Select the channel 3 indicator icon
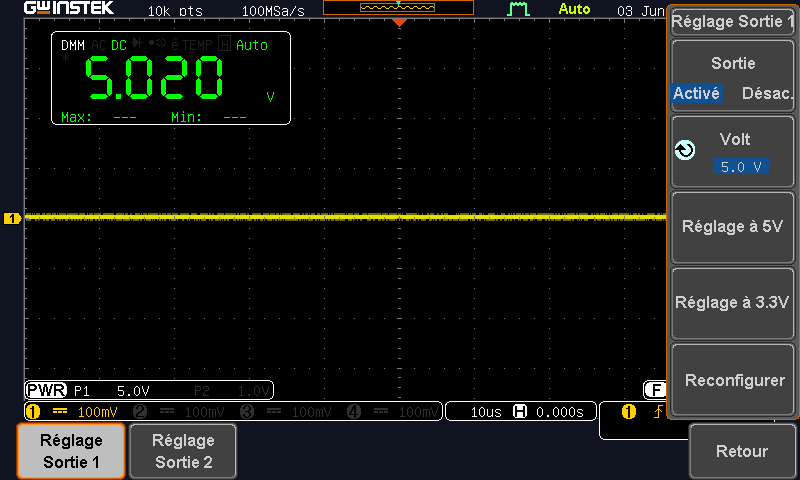Viewport: 800px width, 480px height. click(247, 411)
